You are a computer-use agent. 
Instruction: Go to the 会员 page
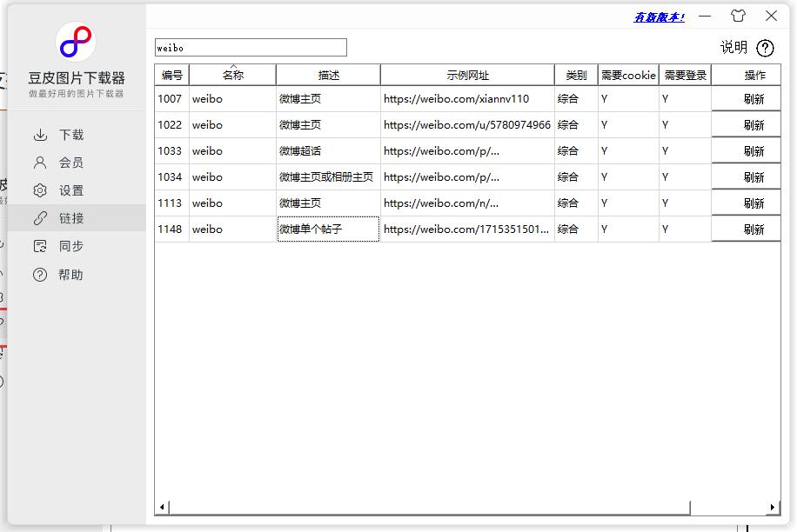(x=77, y=163)
